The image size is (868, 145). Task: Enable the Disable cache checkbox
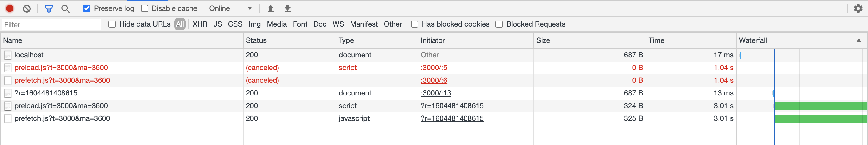point(145,8)
